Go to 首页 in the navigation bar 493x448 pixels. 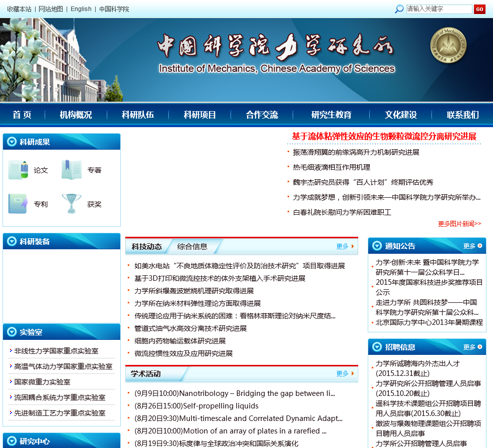click(x=22, y=115)
